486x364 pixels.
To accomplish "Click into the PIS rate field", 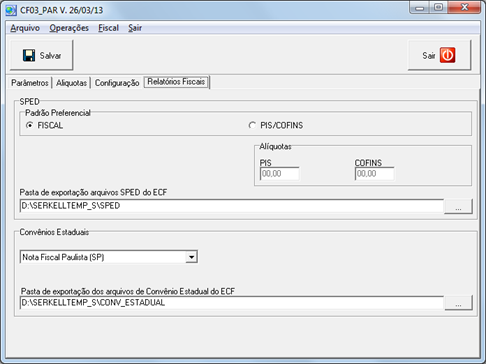I will tap(279, 174).
